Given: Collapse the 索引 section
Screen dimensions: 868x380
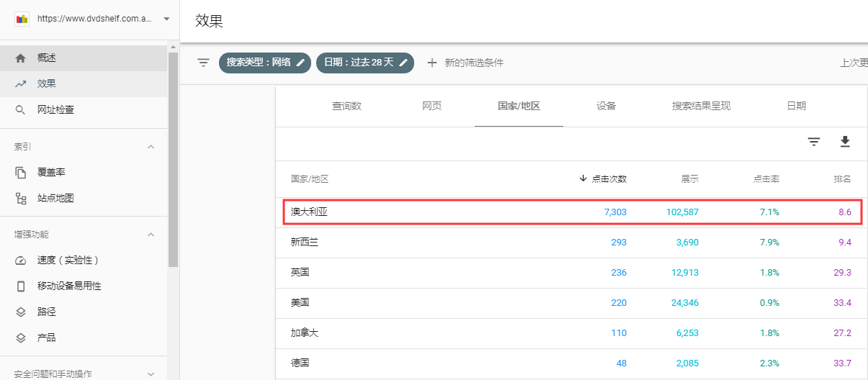Looking at the screenshot, I should pos(151,147).
